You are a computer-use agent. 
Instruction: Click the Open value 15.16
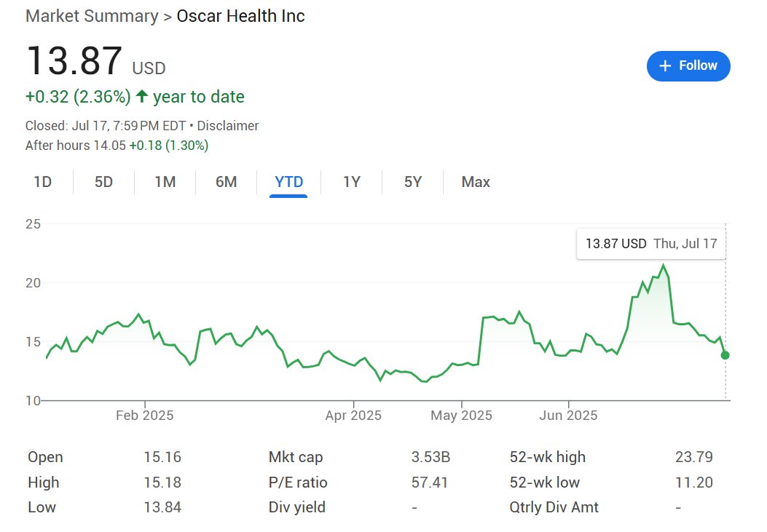(162, 457)
